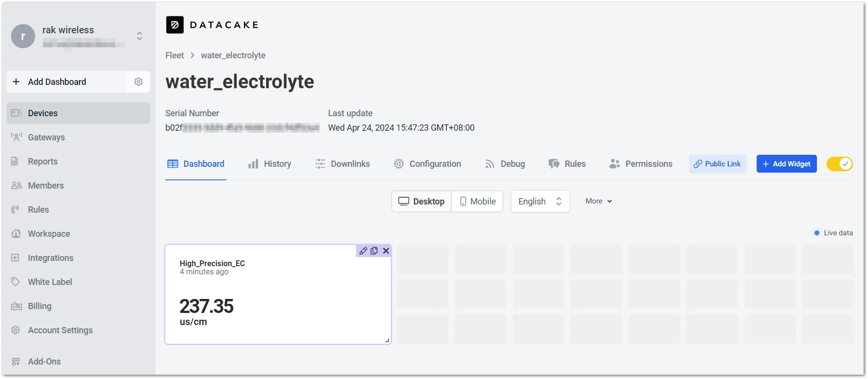Image resolution: width=868 pixels, height=379 pixels.
Task: Open Integrations in the sidebar
Action: [x=78, y=257]
